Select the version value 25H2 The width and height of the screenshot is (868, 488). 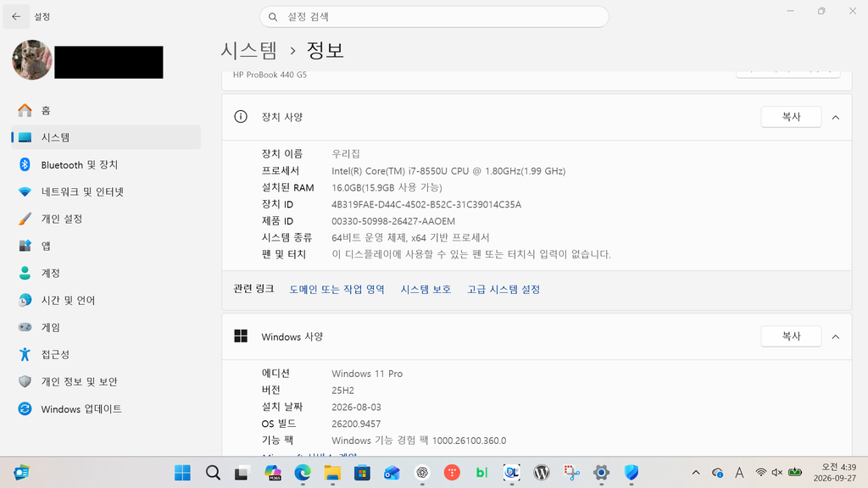tap(342, 390)
